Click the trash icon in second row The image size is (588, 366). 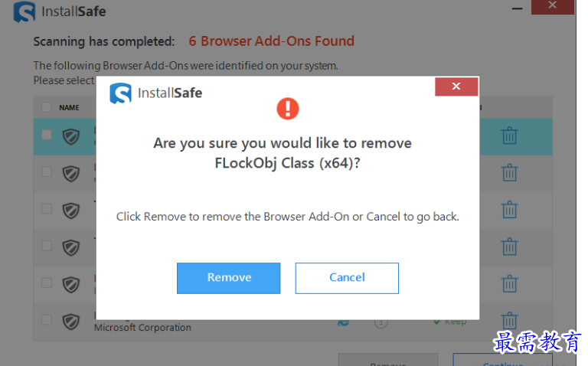tap(509, 172)
